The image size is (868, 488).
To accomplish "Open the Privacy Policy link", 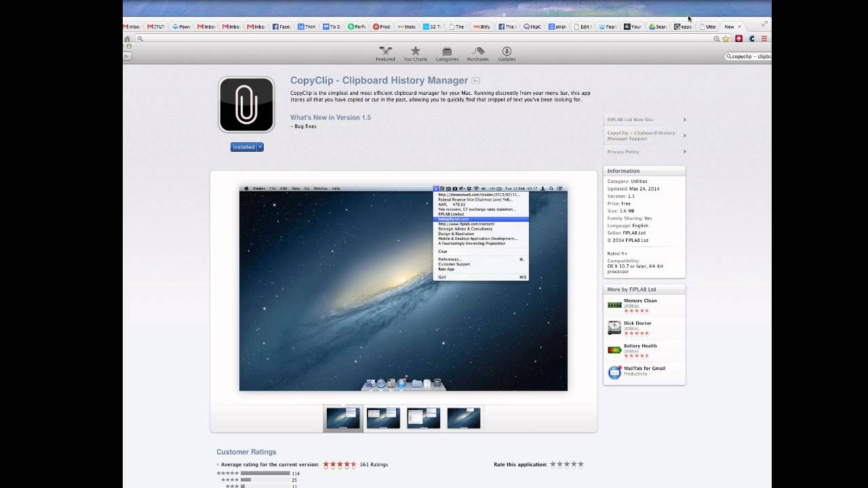I will (x=623, y=152).
